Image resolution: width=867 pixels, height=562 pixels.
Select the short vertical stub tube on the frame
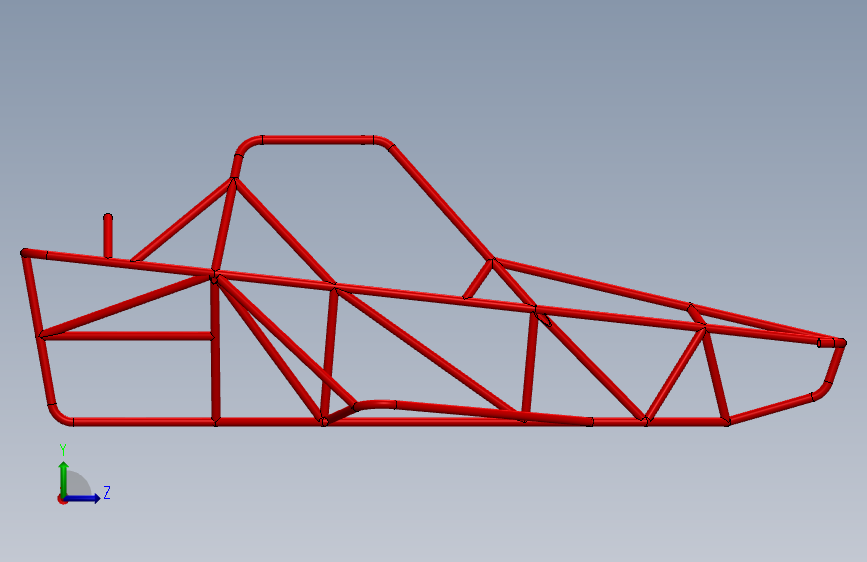[x=108, y=236]
